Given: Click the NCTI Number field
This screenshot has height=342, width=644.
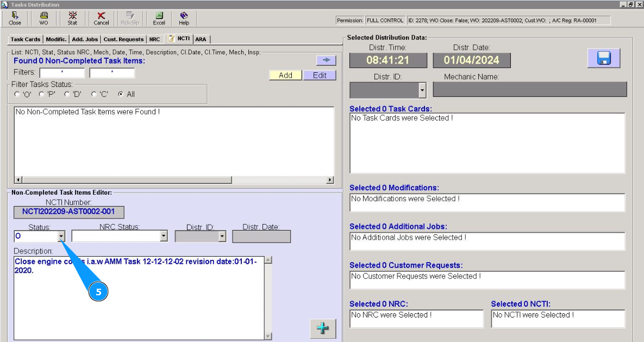Looking at the screenshot, I should (x=68, y=212).
